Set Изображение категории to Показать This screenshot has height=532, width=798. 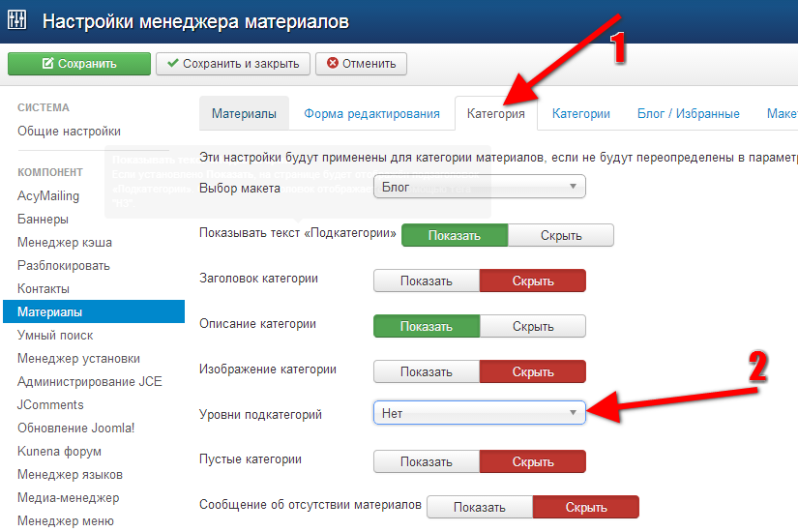point(427,371)
